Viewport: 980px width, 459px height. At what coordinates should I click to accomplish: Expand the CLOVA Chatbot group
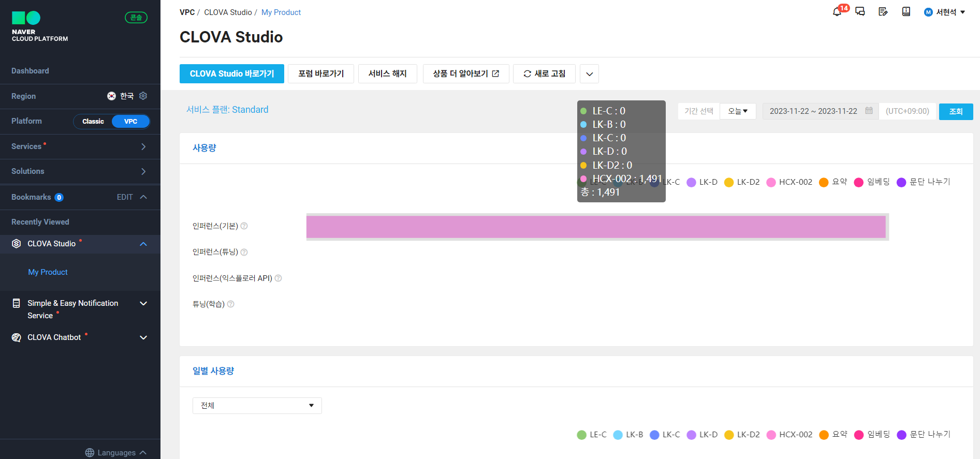(143, 338)
